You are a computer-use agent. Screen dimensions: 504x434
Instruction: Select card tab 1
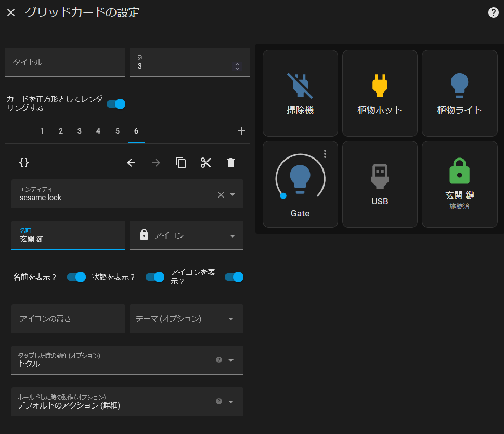pos(42,131)
